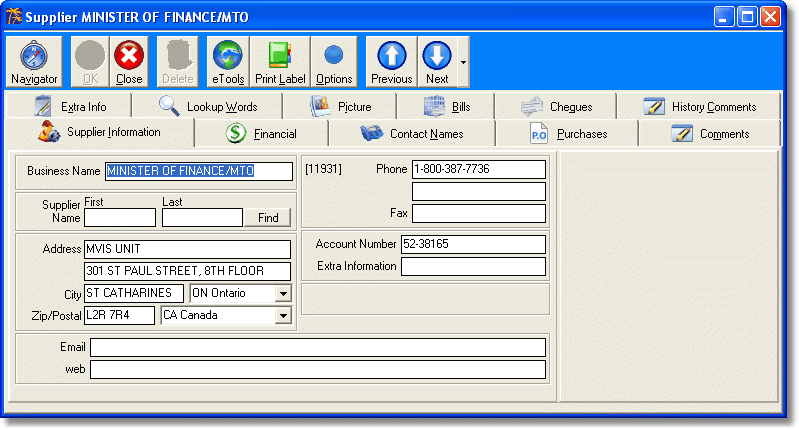The width and height of the screenshot is (799, 430).
Task: Click the Email field
Action: click(x=318, y=347)
